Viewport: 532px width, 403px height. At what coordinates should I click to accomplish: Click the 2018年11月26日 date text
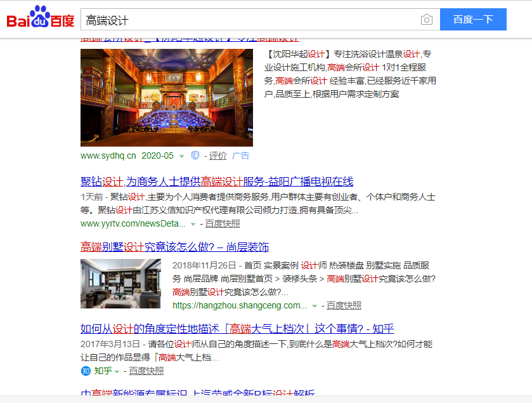(204, 265)
